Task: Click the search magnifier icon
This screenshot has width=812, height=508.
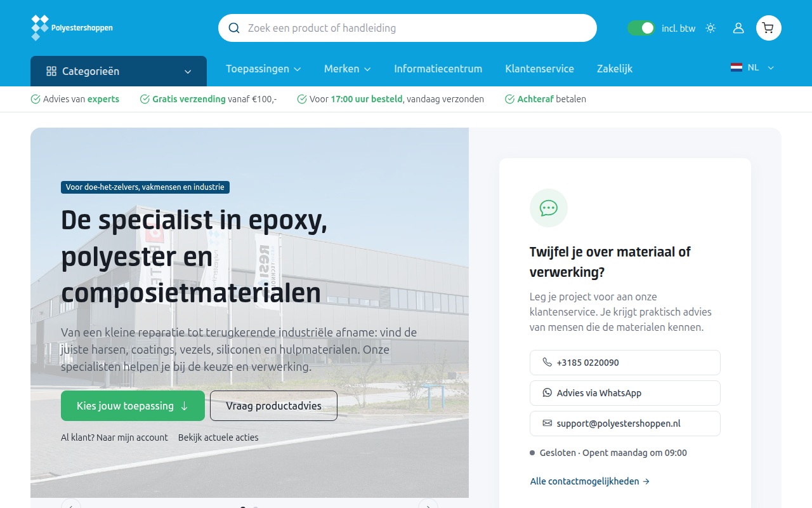Action: point(234,28)
